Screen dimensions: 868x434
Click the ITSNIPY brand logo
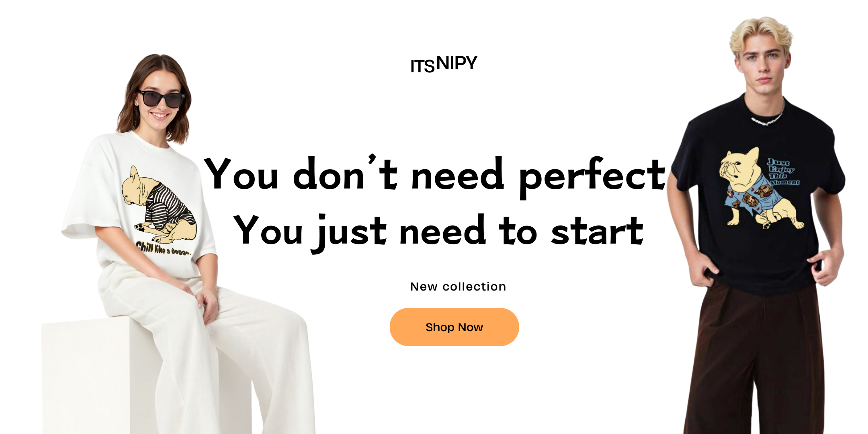pos(444,64)
